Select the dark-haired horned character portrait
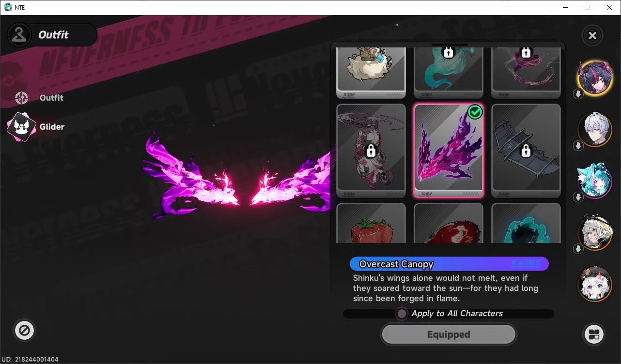This screenshot has width=621, height=364. [x=594, y=77]
